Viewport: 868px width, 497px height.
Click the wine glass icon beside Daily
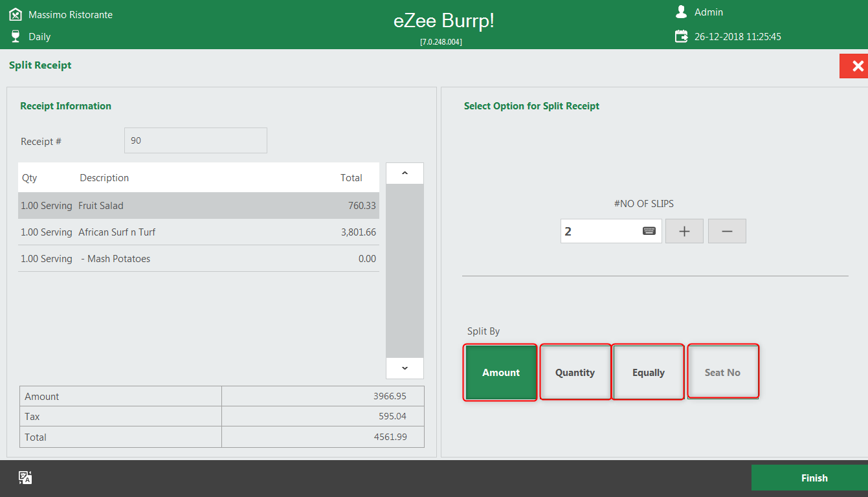[x=16, y=36]
